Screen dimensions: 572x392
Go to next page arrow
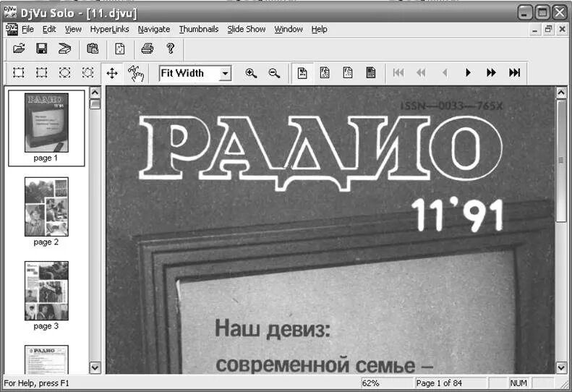[x=468, y=72]
